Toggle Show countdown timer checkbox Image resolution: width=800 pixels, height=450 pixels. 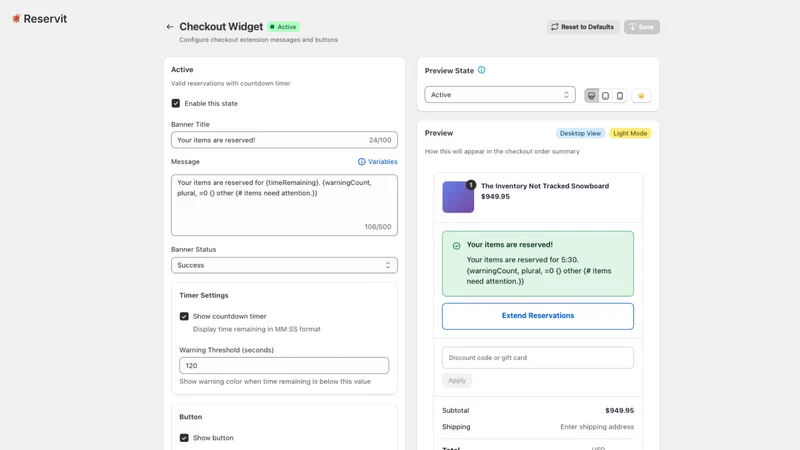click(x=184, y=316)
